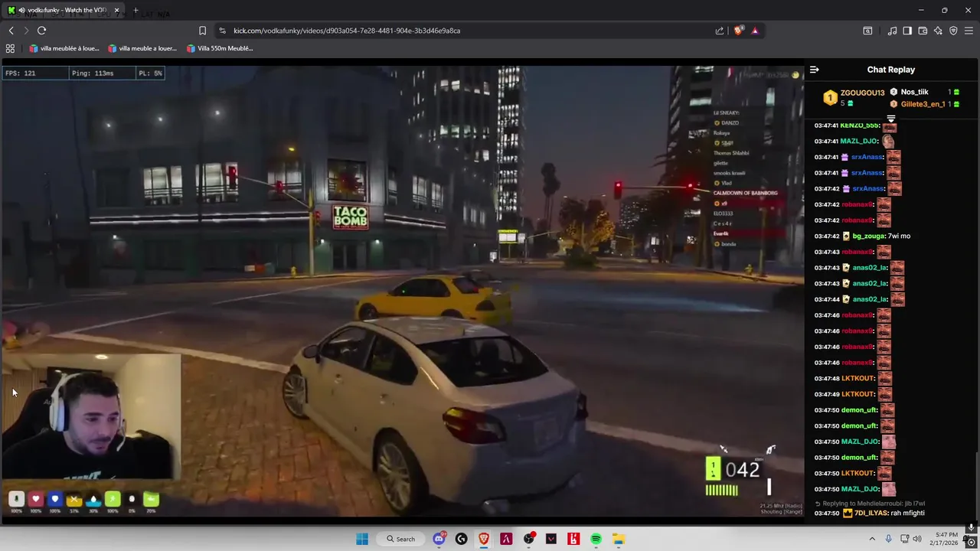Collapse the Chat Replay panel
Image resolution: width=980 pixels, height=551 pixels.
coord(815,70)
